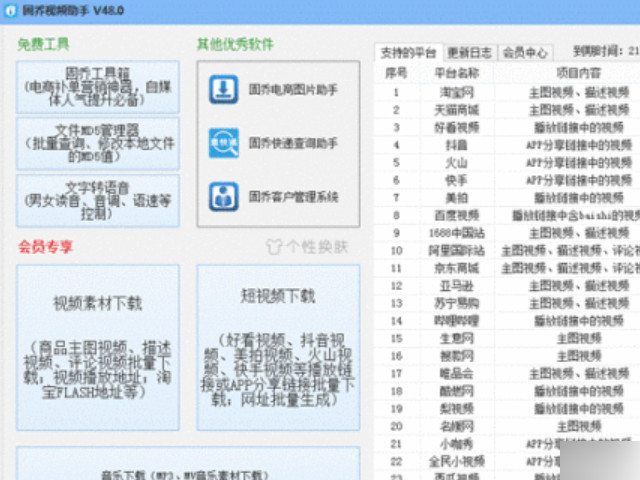
Task: Select the 好看视频 row
Action: (x=507, y=128)
